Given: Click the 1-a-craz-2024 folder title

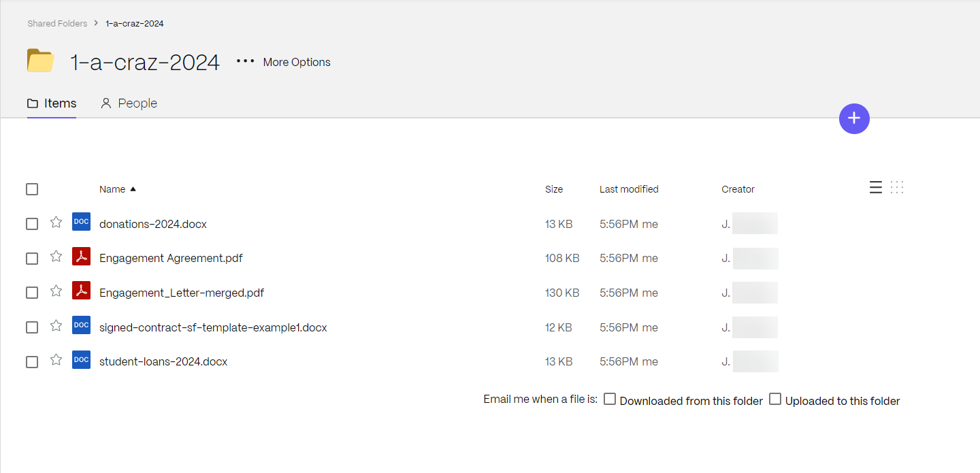Looking at the screenshot, I should point(145,62).
